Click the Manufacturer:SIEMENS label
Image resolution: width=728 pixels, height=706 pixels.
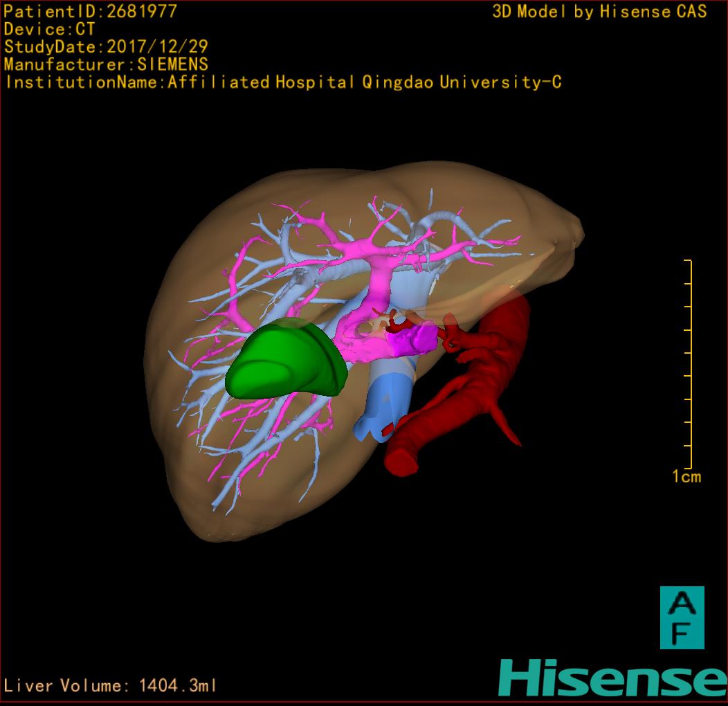pos(106,64)
